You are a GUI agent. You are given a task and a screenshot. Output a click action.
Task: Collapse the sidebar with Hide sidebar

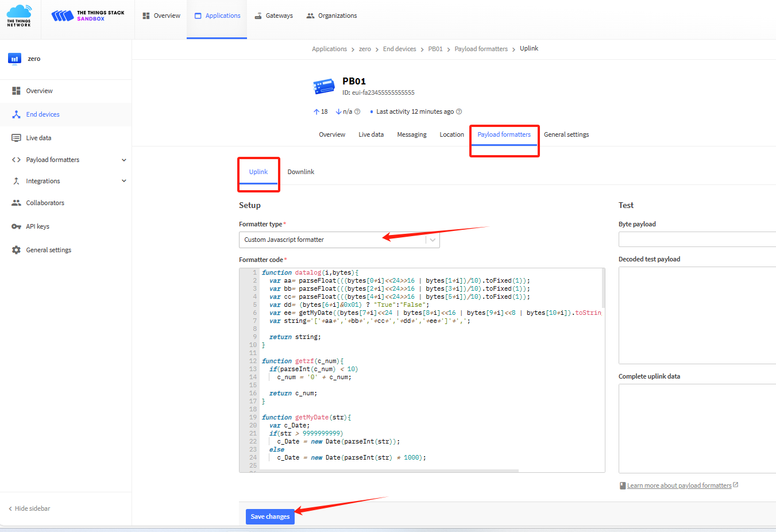pyautogui.click(x=29, y=508)
